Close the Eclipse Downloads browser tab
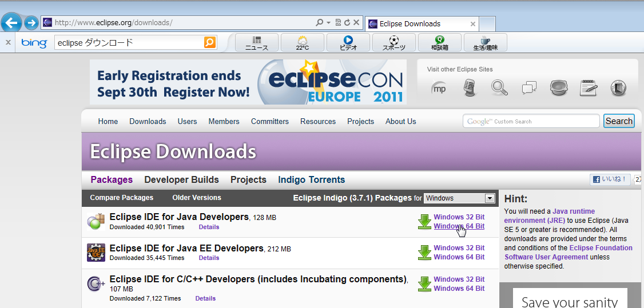 (x=472, y=24)
